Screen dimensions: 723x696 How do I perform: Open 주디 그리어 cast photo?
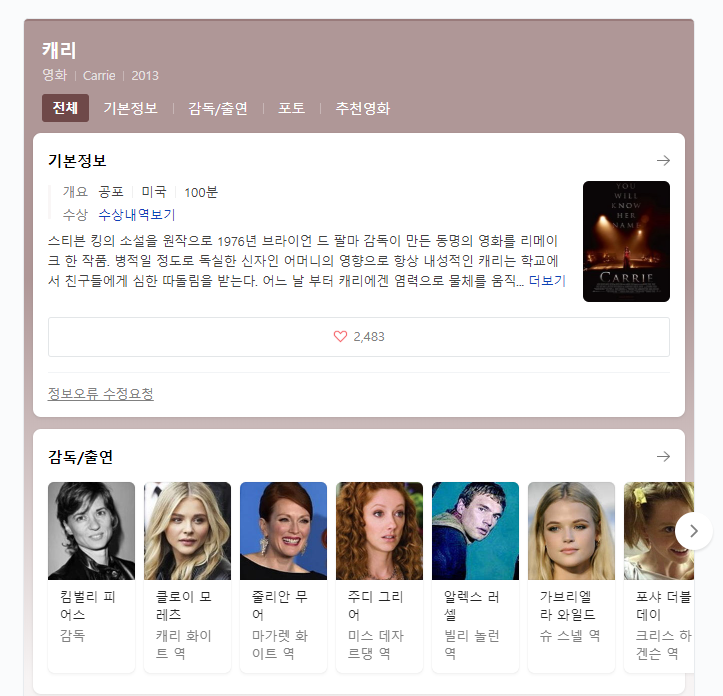tap(379, 531)
